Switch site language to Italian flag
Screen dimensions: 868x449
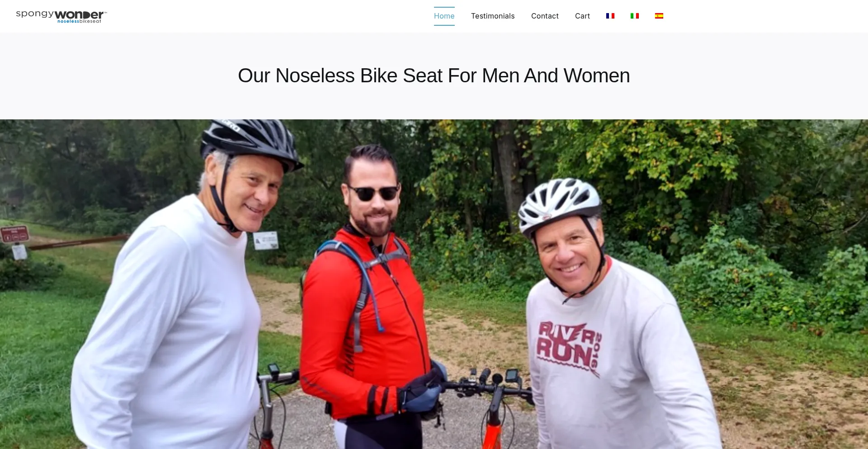point(634,16)
